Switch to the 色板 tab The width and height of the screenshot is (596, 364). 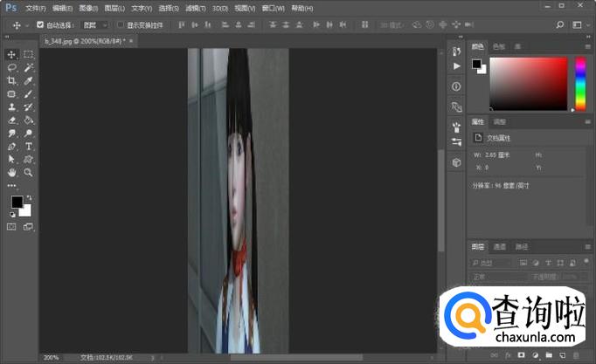(x=498, y=46)
